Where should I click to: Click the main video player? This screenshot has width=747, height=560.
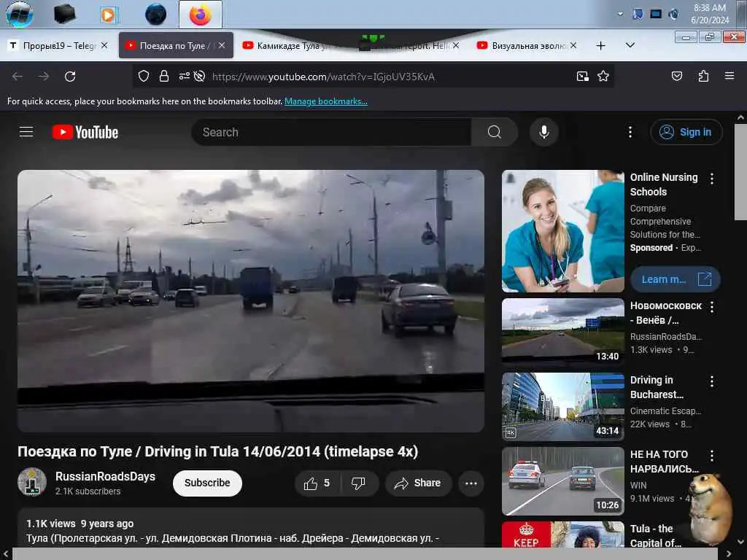click(x=251, y=301)
